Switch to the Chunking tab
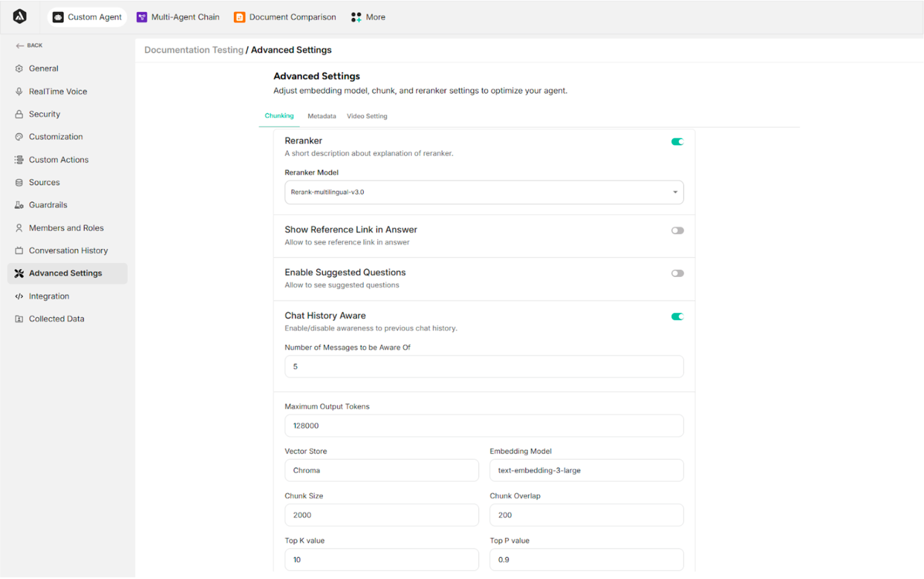 pos(279,116)
